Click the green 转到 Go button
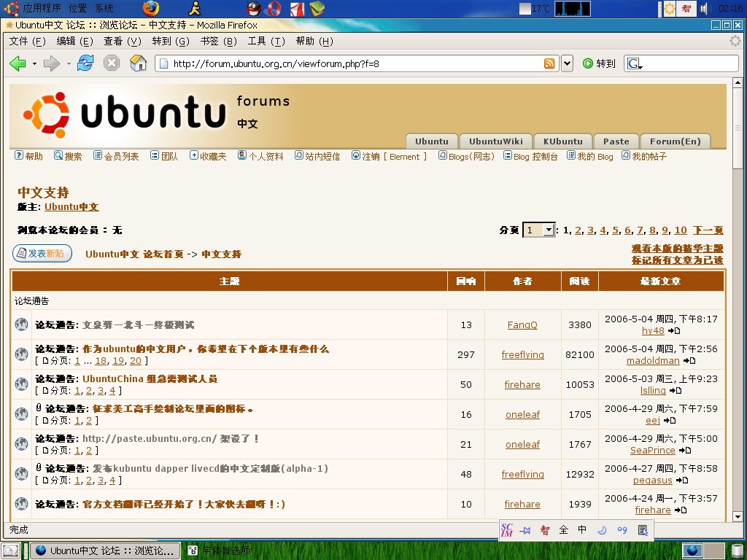The height and width of the screenshot is (560, 747). point(600,63)
